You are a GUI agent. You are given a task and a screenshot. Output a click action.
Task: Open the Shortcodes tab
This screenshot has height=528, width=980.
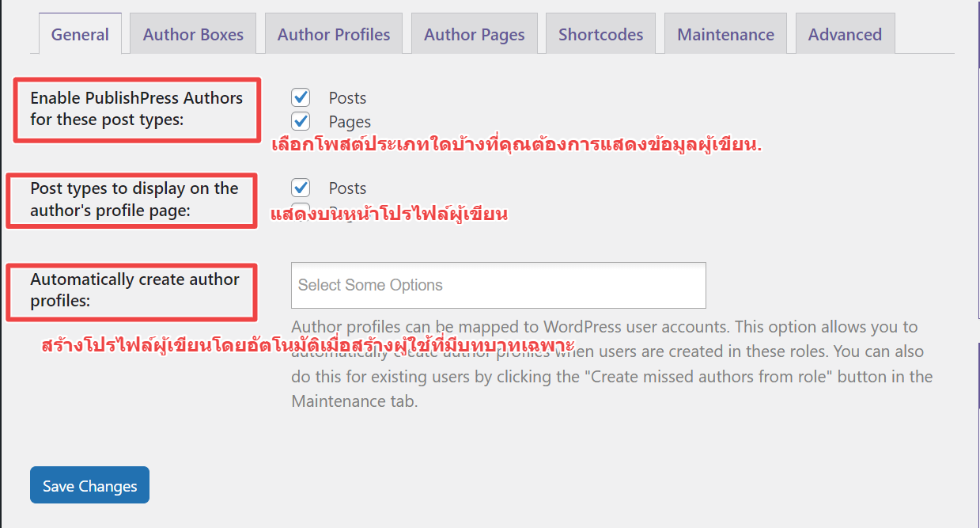point(601,34)
